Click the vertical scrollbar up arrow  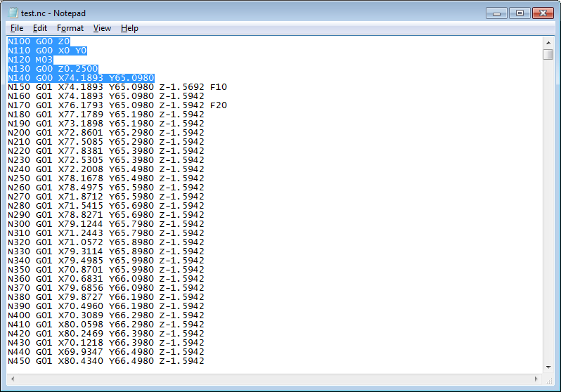pos(548,43)
